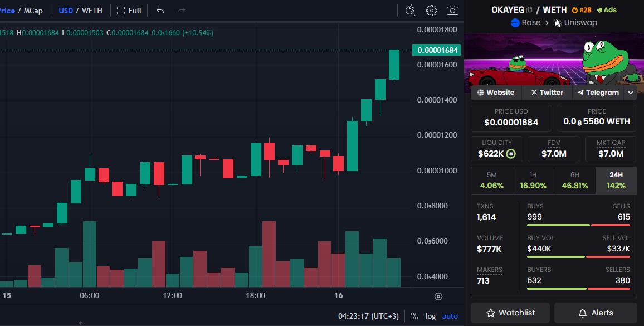
Task: Select the 1H timeframe tab
Action: click(x=533, y=181)
